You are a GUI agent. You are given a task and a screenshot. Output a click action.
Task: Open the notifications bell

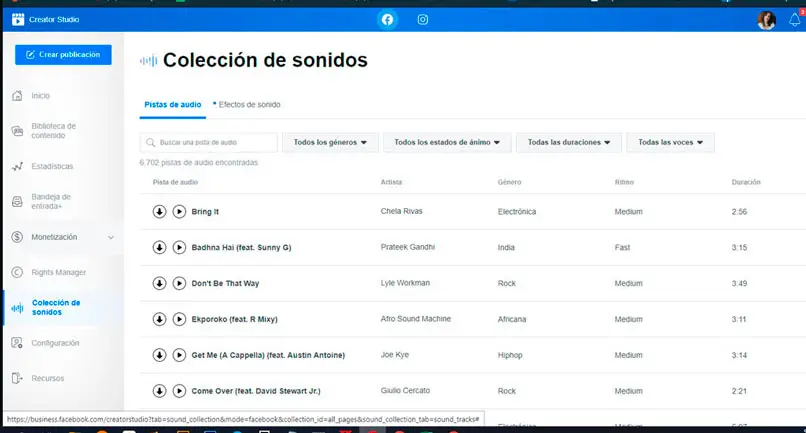(795, 20)
